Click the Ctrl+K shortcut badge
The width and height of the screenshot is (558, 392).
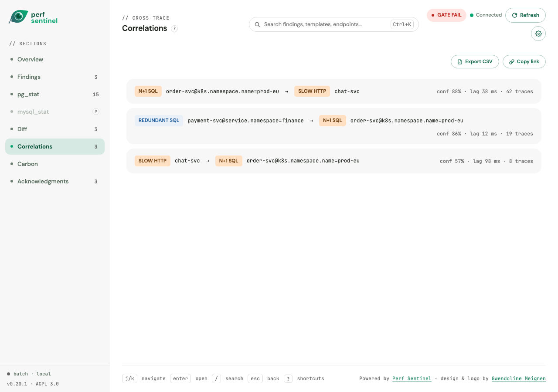click(402, 24)
